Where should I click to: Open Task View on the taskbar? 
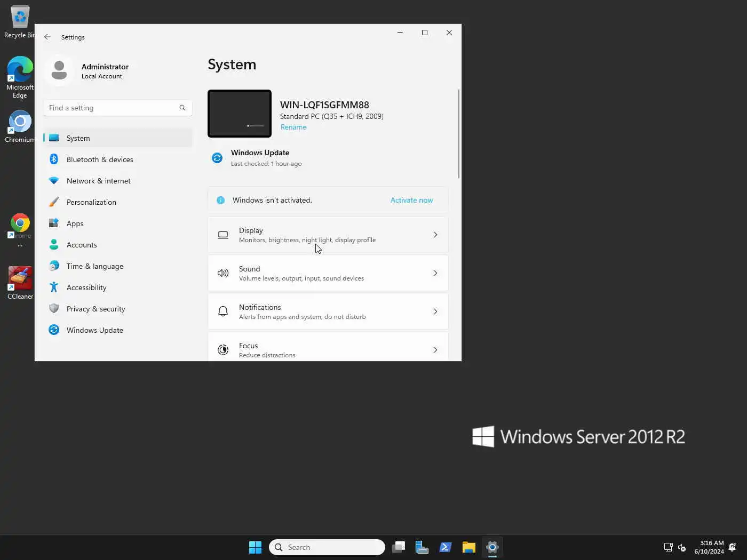(x=399, y=547)
